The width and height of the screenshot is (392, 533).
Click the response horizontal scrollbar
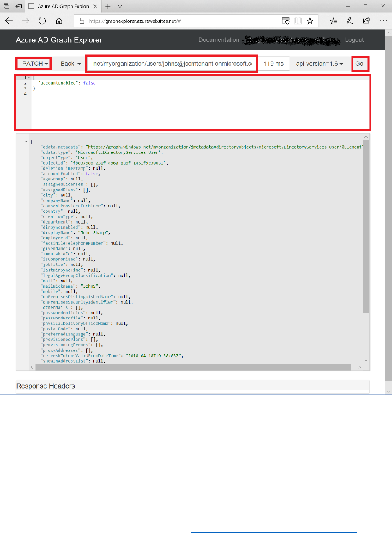[x=193, y=367]
